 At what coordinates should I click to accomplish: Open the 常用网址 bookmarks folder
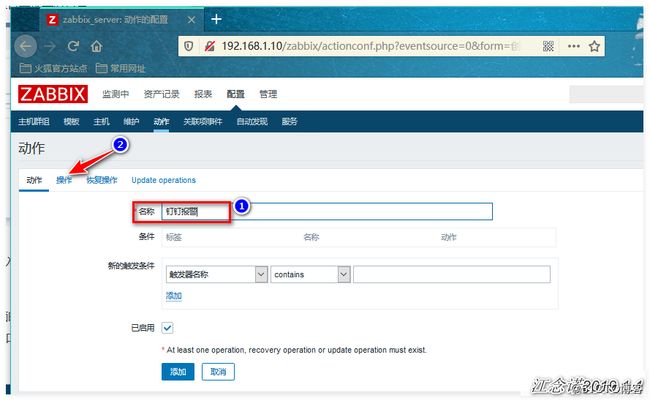click(121, 68)
